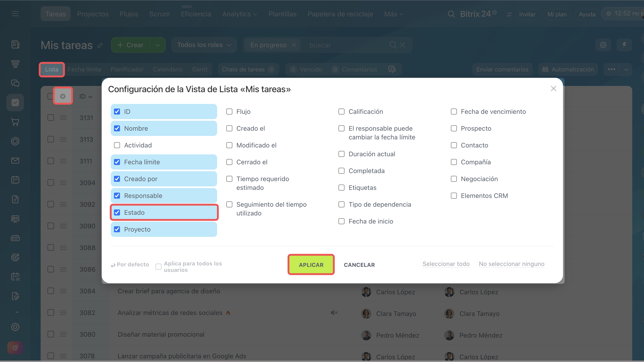Switch to the Calendario view tab
The width and height of the screenshot is (644, 362).
coord(168,69)
